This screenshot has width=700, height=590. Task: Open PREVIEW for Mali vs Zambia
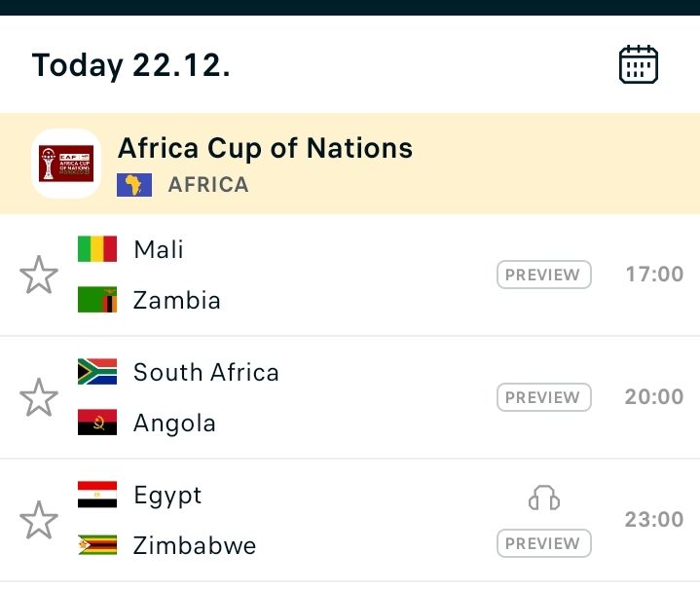pyautogui.click(x=544, y=275)
